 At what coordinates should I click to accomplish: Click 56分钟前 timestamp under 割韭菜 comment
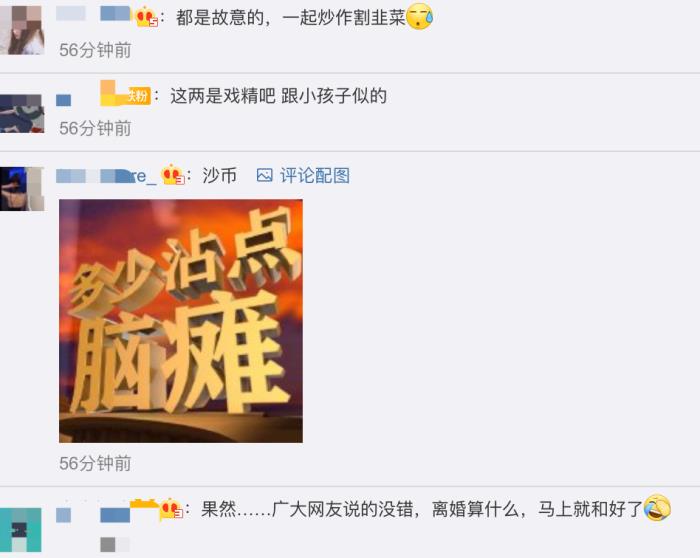click(95, 50)
